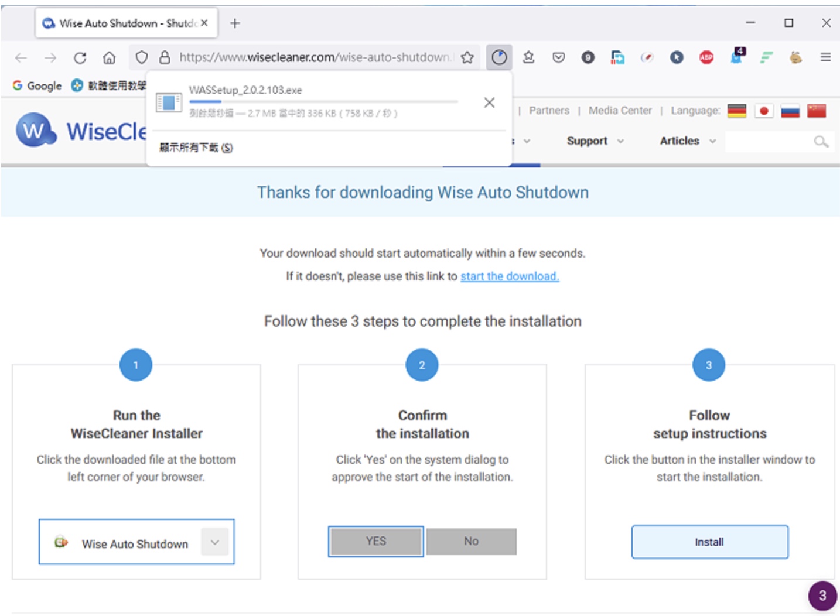Open the Partners link

click(x=549, y=111)
